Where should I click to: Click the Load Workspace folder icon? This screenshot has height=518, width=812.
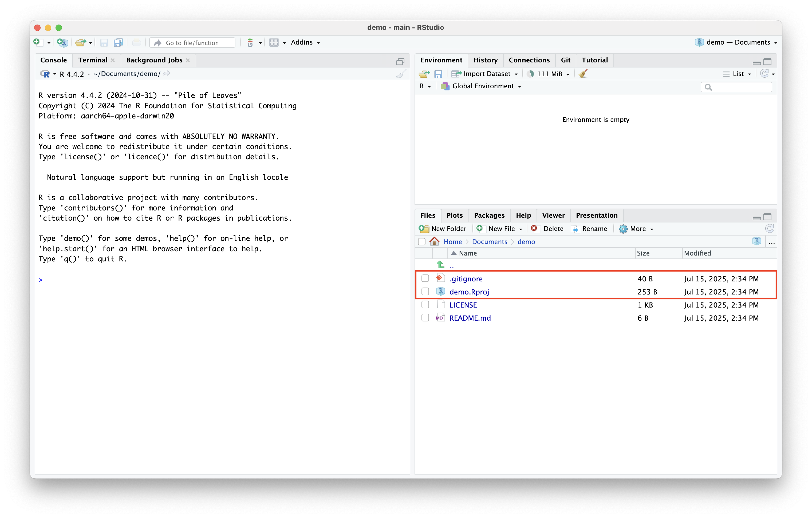(x=424, y=74)
